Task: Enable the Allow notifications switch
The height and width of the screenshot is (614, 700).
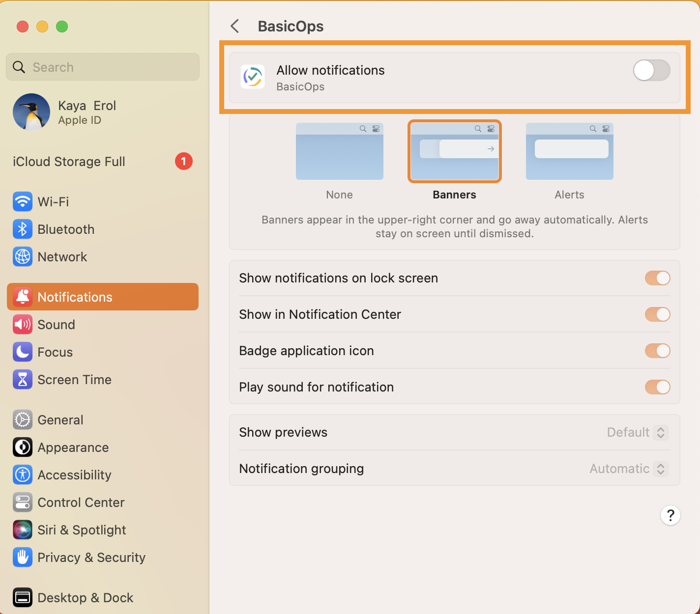Action: pos(652,70)
